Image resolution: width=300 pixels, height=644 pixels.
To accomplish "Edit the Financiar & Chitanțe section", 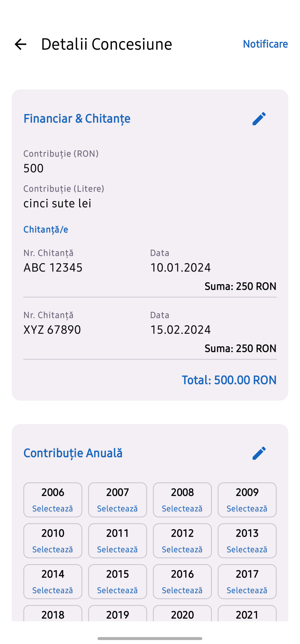I will pos(259,118).
